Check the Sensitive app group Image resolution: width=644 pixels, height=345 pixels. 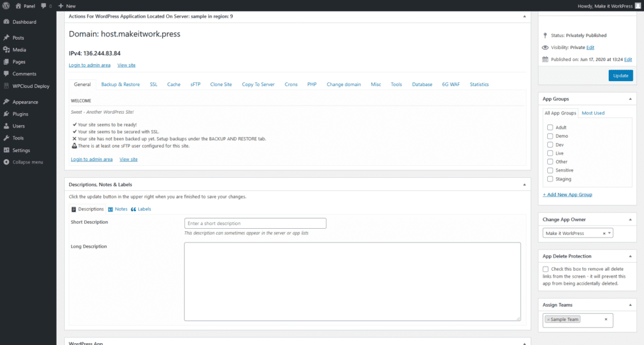click(x=550, y=170)
